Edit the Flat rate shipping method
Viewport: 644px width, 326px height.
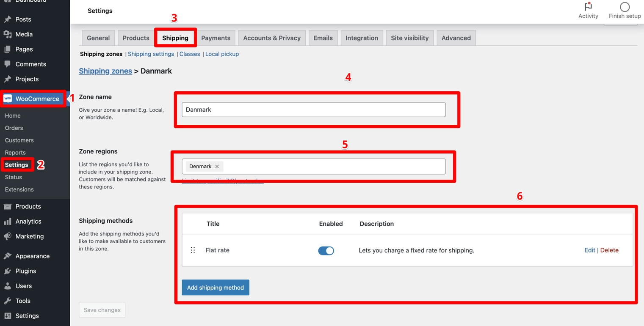pyautogui.click(x=589, y=250)
